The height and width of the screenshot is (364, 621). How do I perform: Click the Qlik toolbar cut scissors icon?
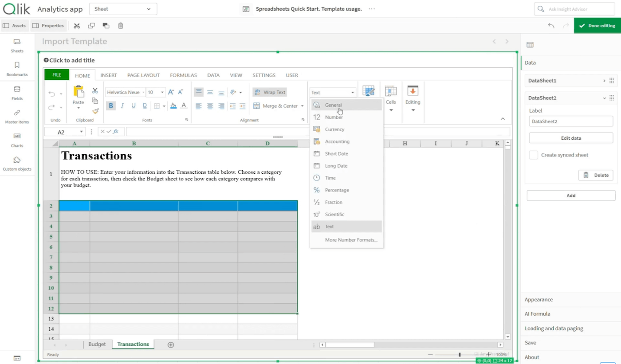click(77, 26)
